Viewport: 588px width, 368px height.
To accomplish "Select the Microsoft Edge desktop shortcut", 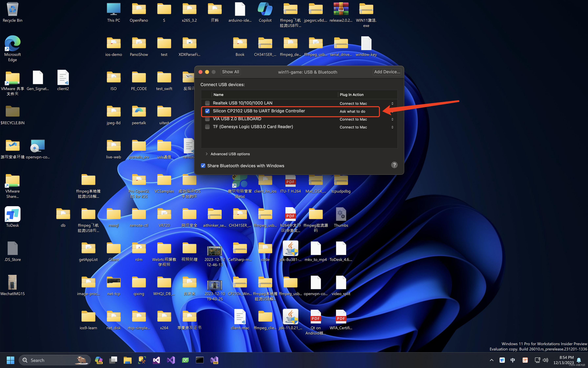I will click(x=13, y=48).
